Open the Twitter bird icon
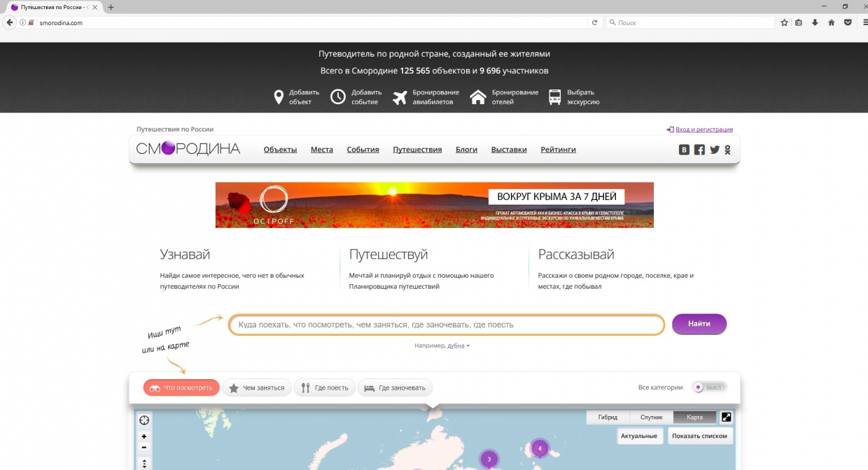The width and height of the screenshot is (868, 470). pos(715,150)
